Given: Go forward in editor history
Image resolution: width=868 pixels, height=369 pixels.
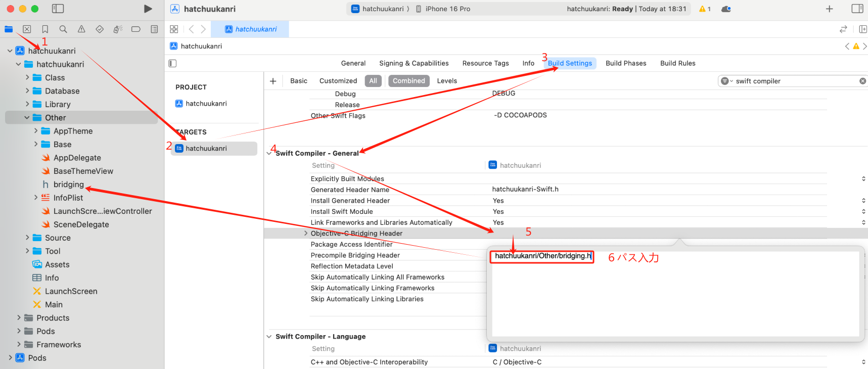Looking at the screenshot, I should [x=203, y=29].
